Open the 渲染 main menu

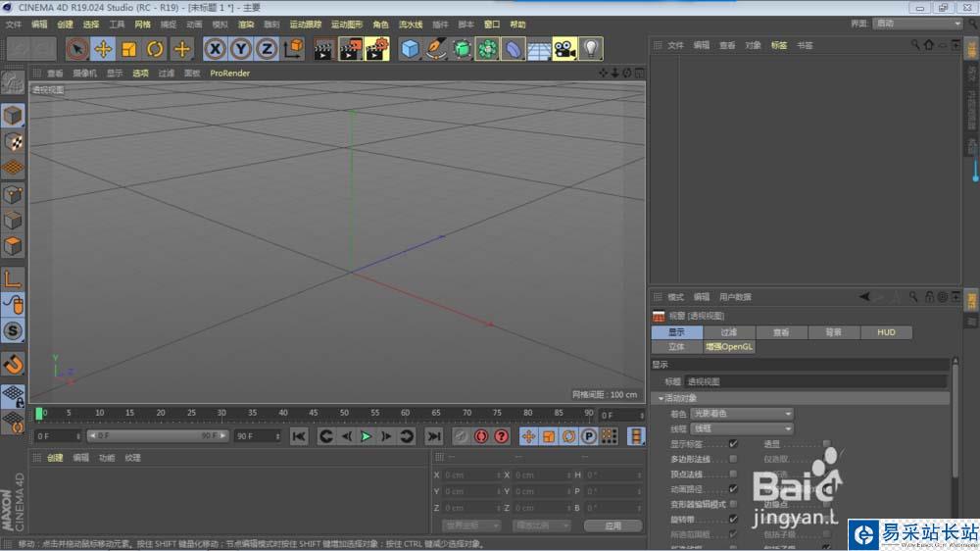(x=246, y=25)
